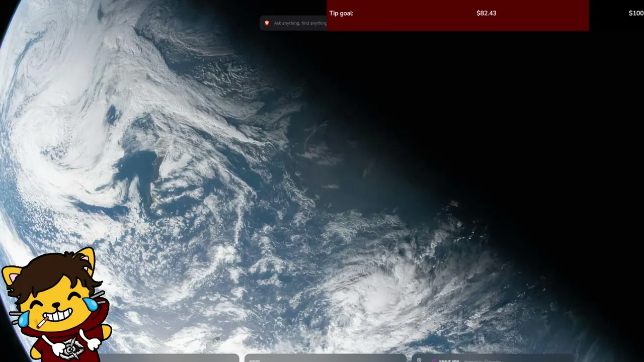
Task: Click the dark red tip goal progress bar
Action: coord(457,15)
